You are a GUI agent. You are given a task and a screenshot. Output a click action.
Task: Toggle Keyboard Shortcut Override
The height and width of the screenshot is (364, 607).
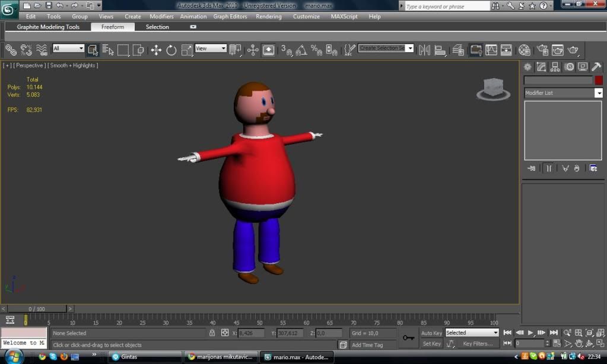click(268, 50)
